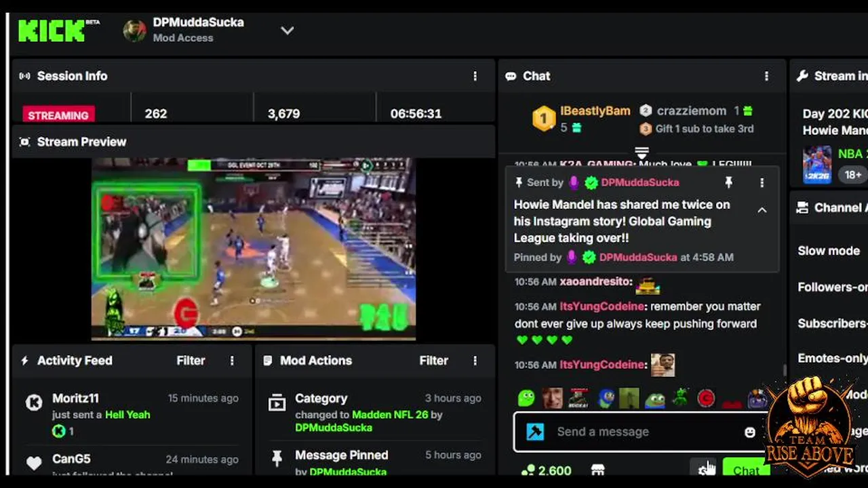Open chat settings gear icon
This screenshot has width=868, height=488.
click(x=704, y=469)
